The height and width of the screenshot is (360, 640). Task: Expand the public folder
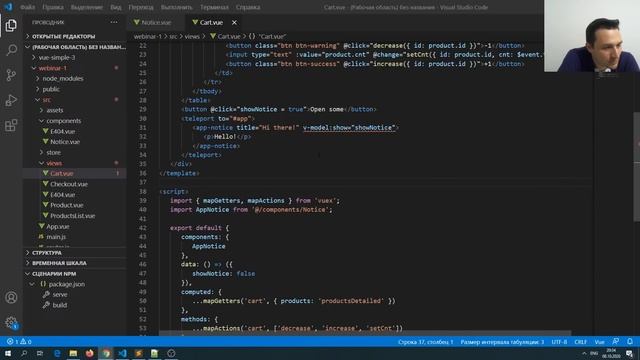tap(75, 89)
